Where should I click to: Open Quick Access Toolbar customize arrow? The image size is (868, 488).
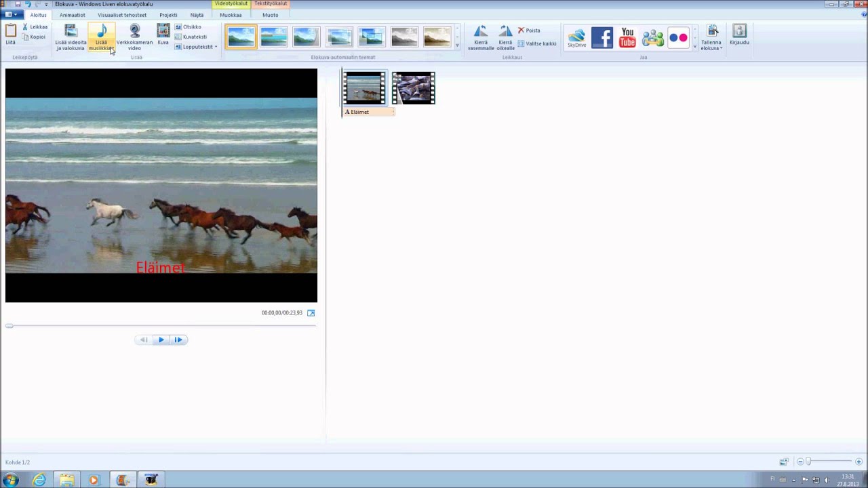(46, 4)
